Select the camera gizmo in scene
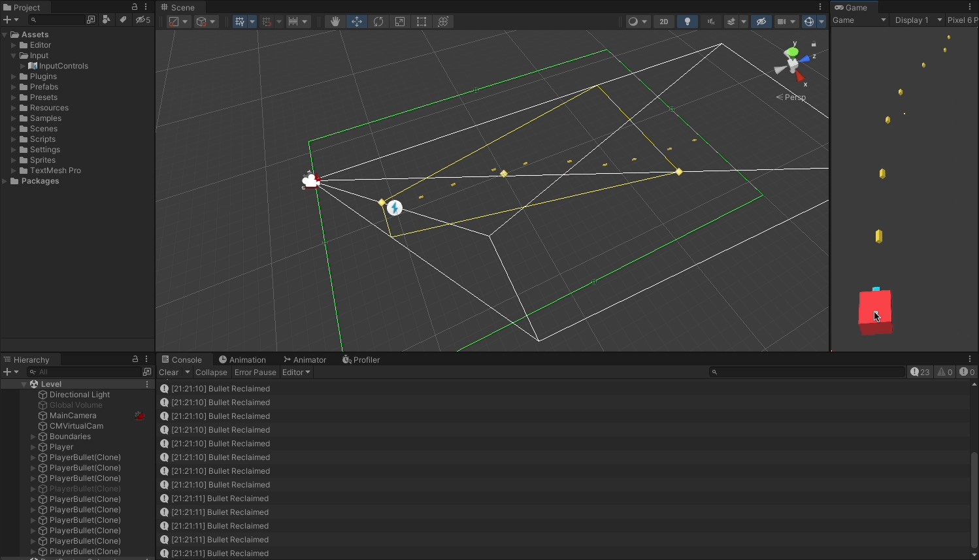The height and width of the screenshot is (560, 979). click(x=310, y=180)
